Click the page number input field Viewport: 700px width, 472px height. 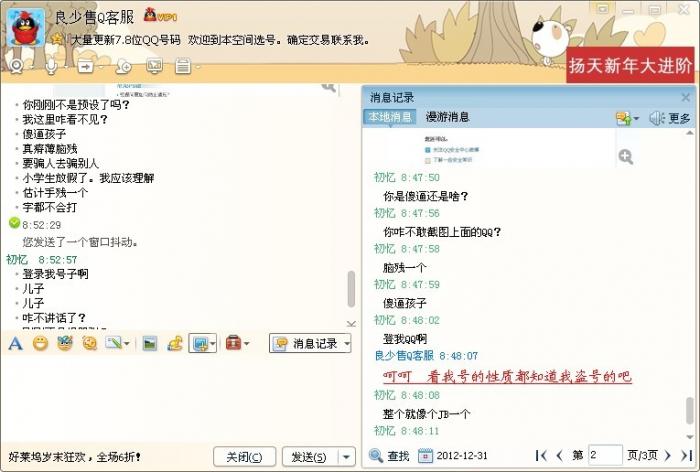(x=605, y=455)
